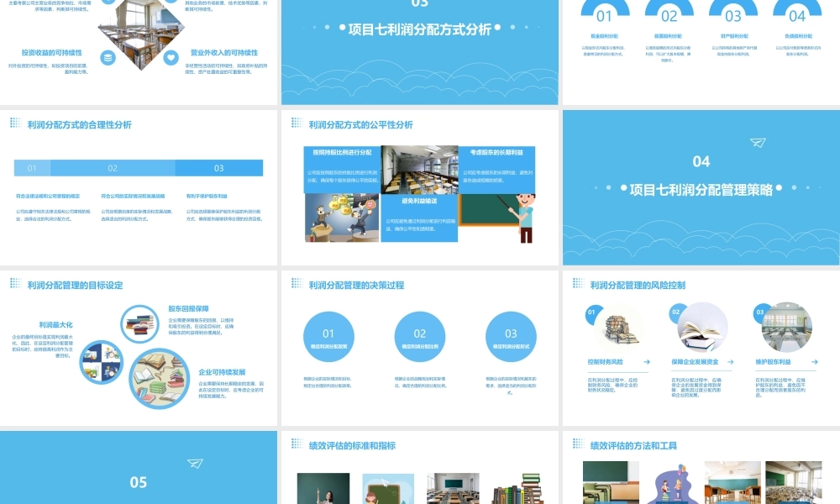Click the pile of old books image above 控制财务风险
This screenshot has width=840, height=504.
tap(621, 328)
